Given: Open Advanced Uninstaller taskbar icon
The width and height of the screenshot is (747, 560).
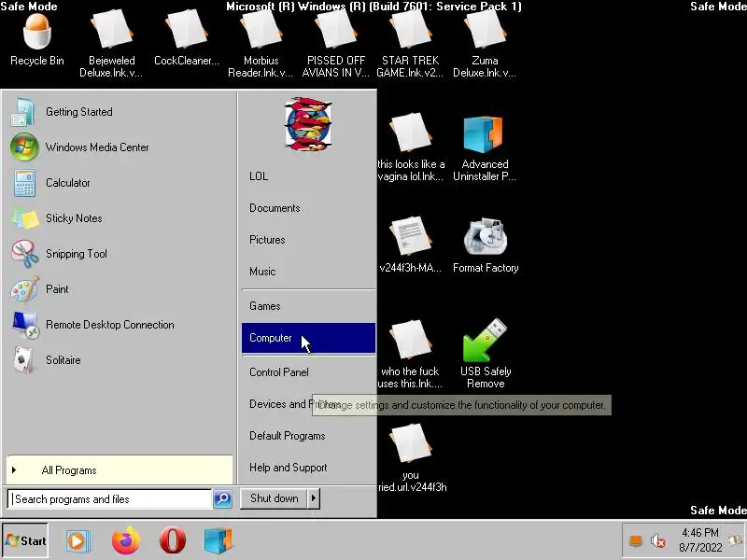Looking at the screenshot, I should tap(218, 541).
